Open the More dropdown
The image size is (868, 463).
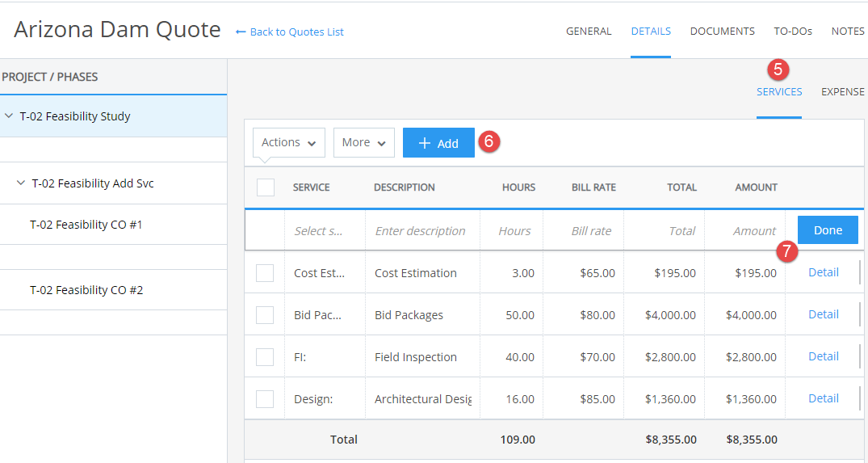tap(363, 143)
